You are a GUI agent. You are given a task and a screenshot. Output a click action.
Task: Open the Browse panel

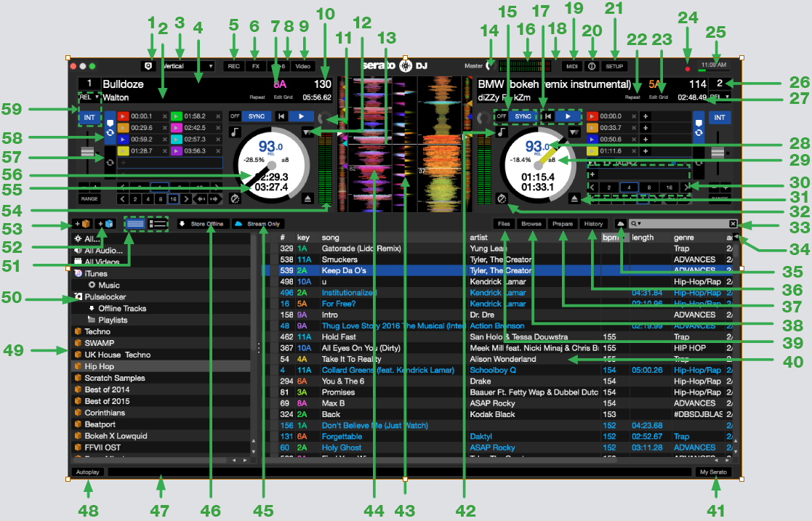click(531, 223)
